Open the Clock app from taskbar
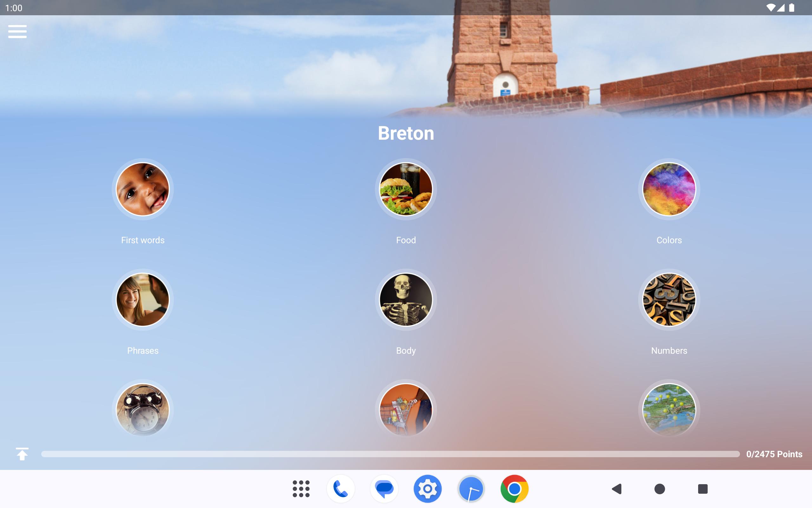This screenshot has width=812, height=508. [471, 489]
